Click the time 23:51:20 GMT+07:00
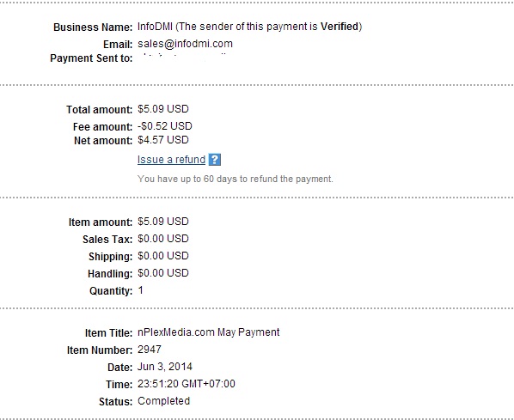The height and width of the screenshot is (420, 514). click(187, 384)
